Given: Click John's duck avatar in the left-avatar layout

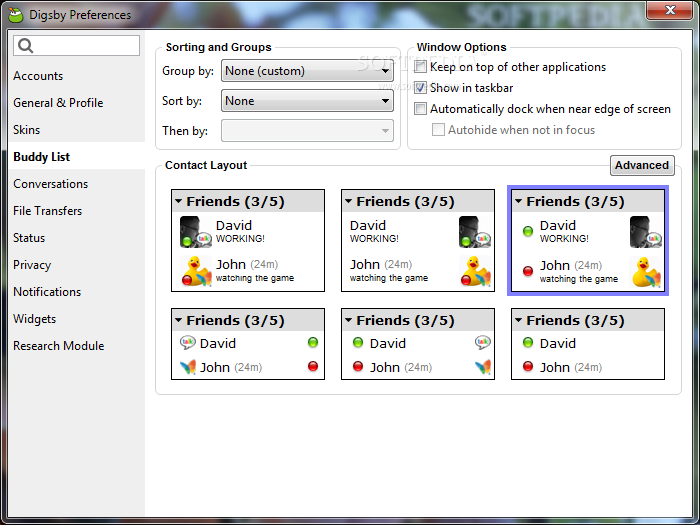Looking at the screenshot, I should click(x=195, y=271).
